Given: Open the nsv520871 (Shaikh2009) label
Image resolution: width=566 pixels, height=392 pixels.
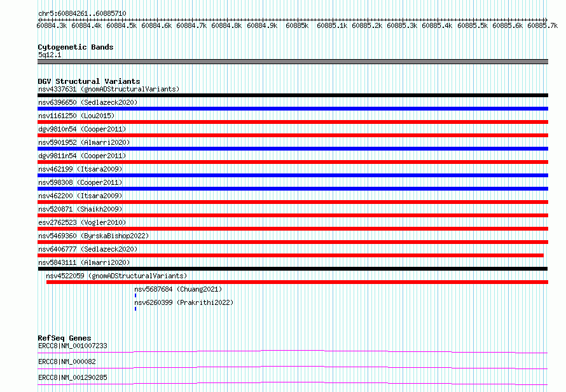Looking at the screenshot, I should pos(80,209).
